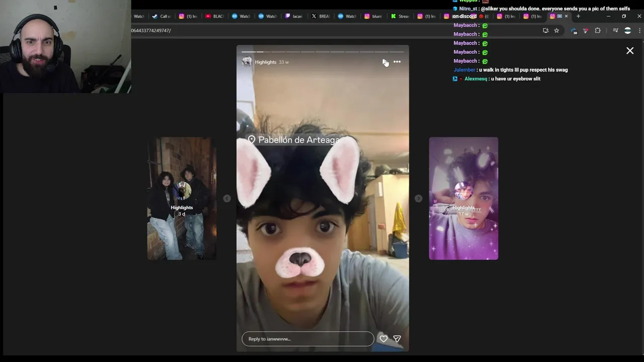
Task: Open the browser profile avatar
Action: pyautogui.click(x=627, y=31)
